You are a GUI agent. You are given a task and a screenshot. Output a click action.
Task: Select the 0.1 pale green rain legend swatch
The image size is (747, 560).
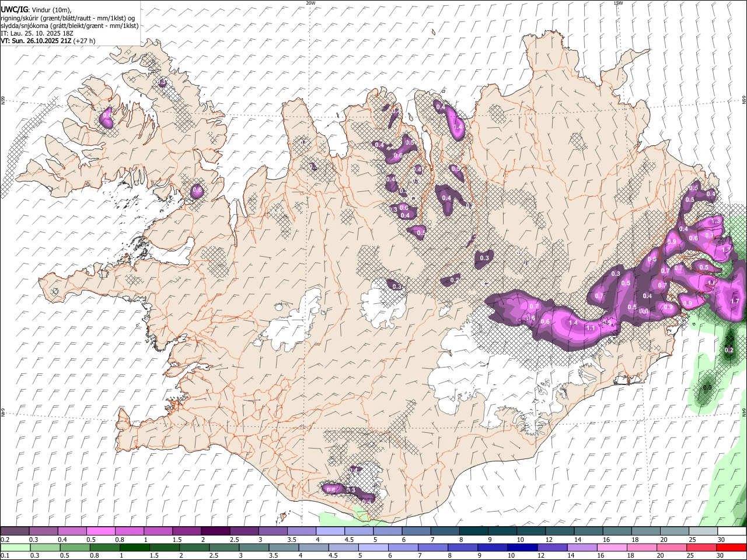[x=15, y=547]
